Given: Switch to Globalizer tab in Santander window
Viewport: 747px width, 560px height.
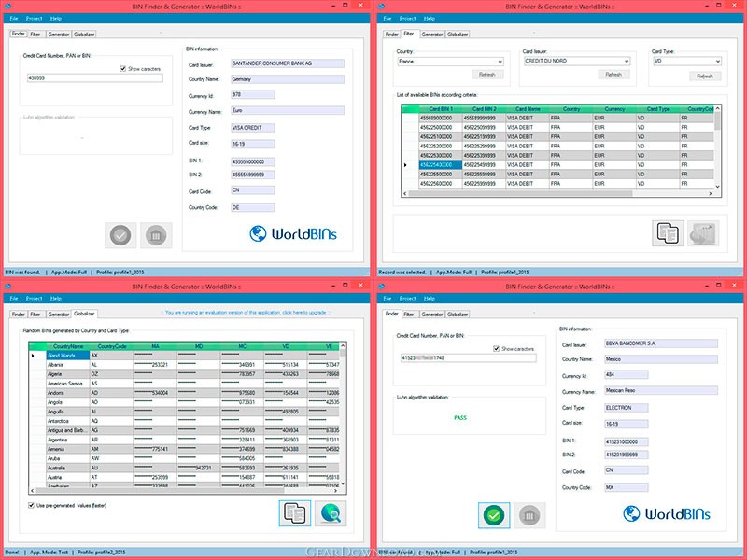Looking at the screenshot, I should [84, 35].
